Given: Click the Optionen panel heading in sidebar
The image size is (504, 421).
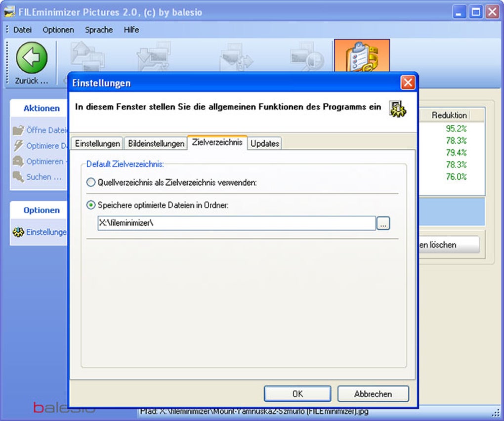Looking at the screenshot, I should (x=42, y=210).
